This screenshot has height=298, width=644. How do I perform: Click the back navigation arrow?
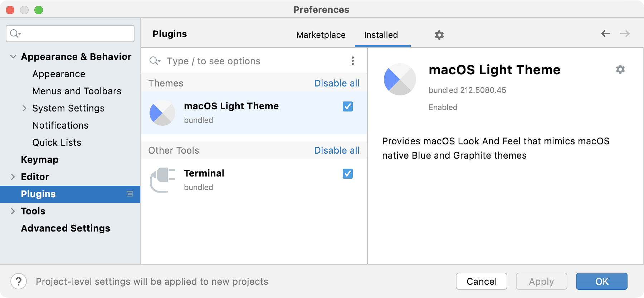tap(605, 33)
